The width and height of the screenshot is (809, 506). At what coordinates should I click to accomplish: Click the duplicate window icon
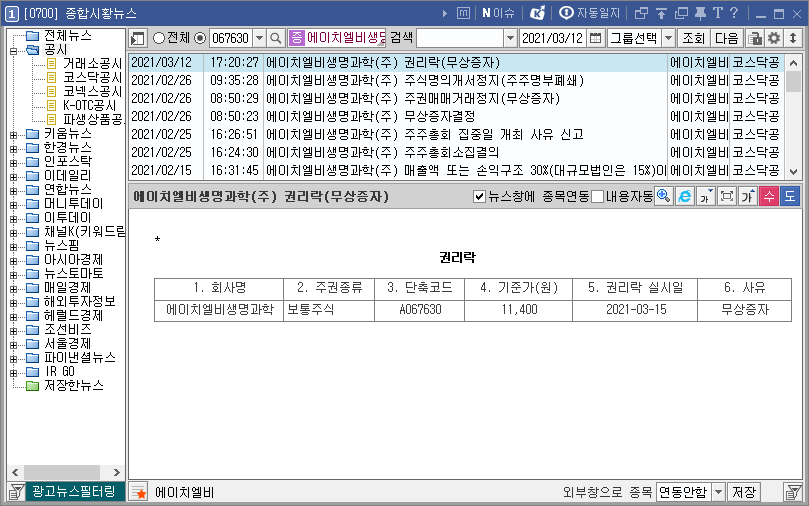click(x=681, y=13)
